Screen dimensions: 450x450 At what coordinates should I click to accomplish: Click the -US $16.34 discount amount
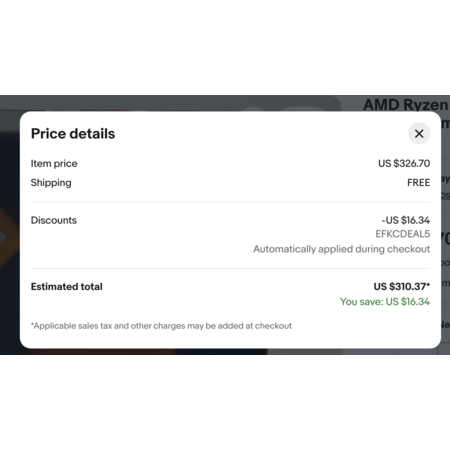(x=406, y=220)
